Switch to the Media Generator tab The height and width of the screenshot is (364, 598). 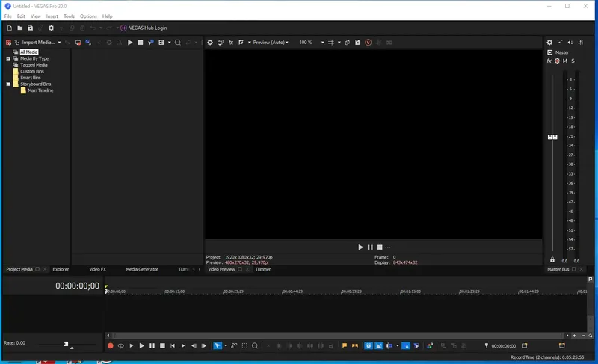(x=142, y=269)
